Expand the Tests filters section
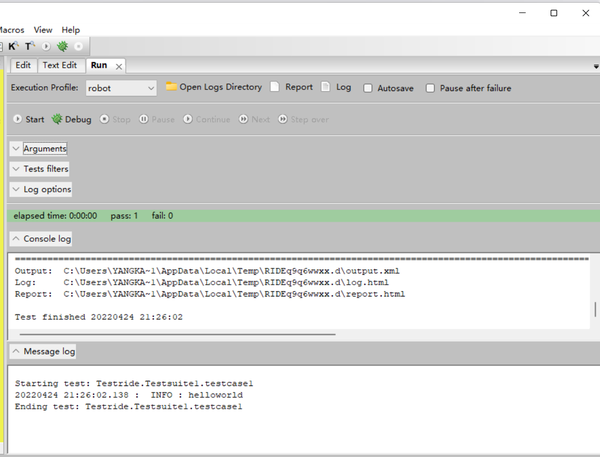The height and width of the screenshot is (457, 600). tap(39, 169)
